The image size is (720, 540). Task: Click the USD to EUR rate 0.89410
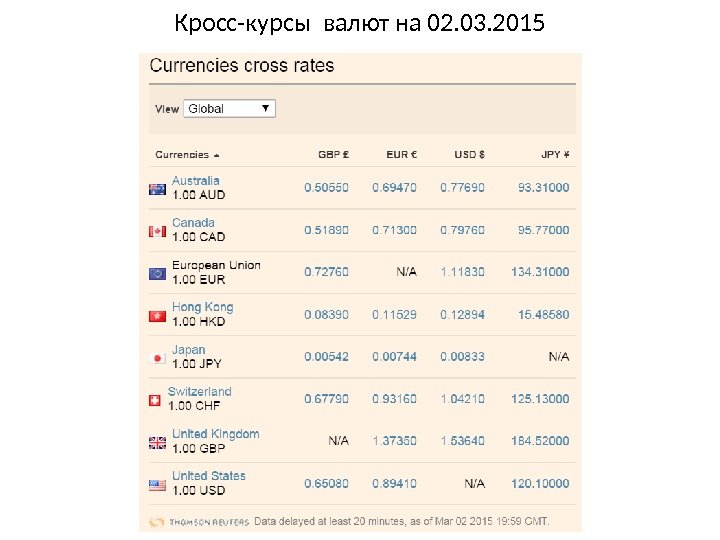(x=394, y=483)
